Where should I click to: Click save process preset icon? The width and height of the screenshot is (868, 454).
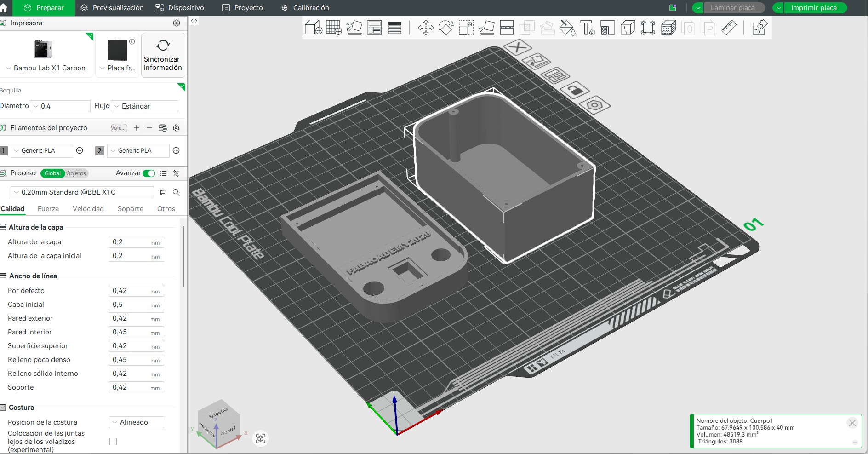[x=163, y=192]
